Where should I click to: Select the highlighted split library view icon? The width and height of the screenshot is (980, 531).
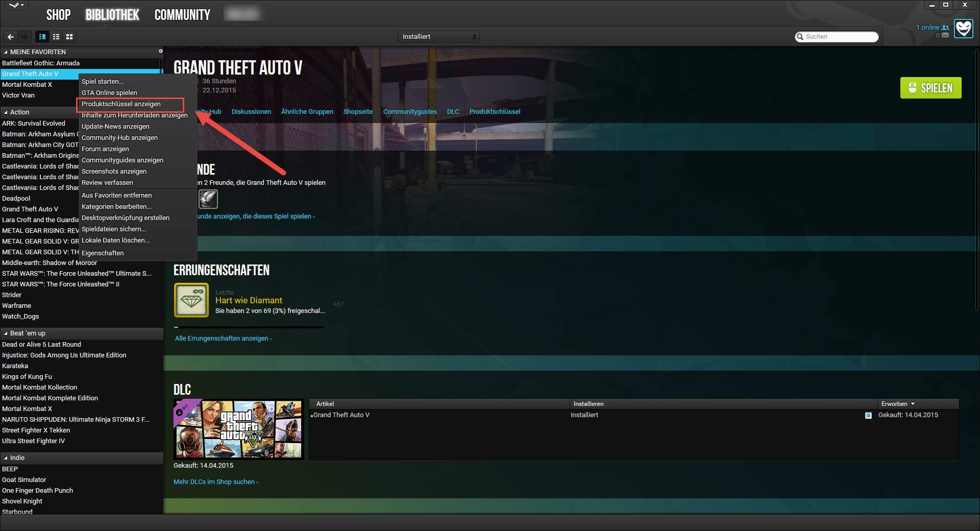[42, 37]
